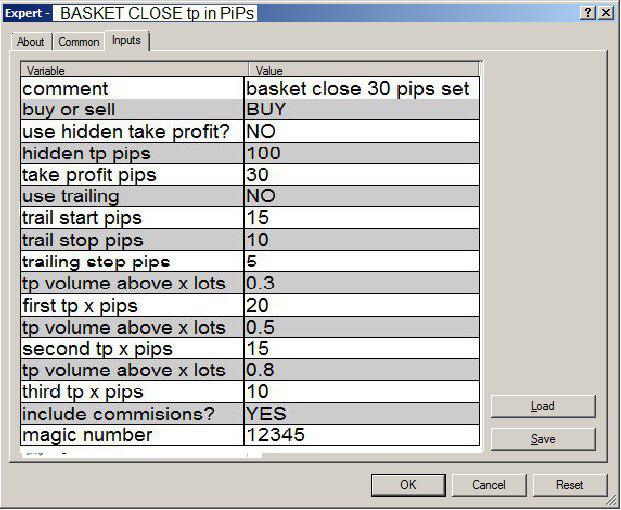
Task: Toggle include commisions YES value
Action: coord(360,413)
